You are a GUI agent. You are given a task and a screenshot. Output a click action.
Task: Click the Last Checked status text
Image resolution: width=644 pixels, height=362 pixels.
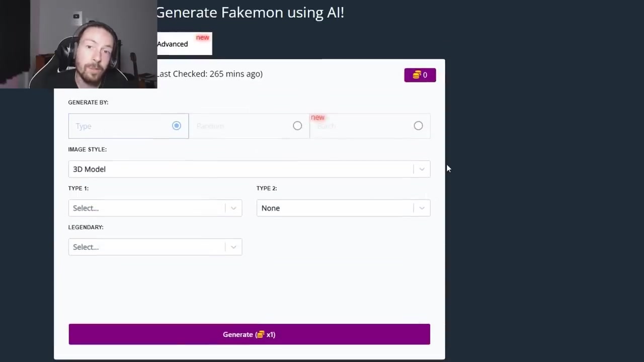coord(209,74)
